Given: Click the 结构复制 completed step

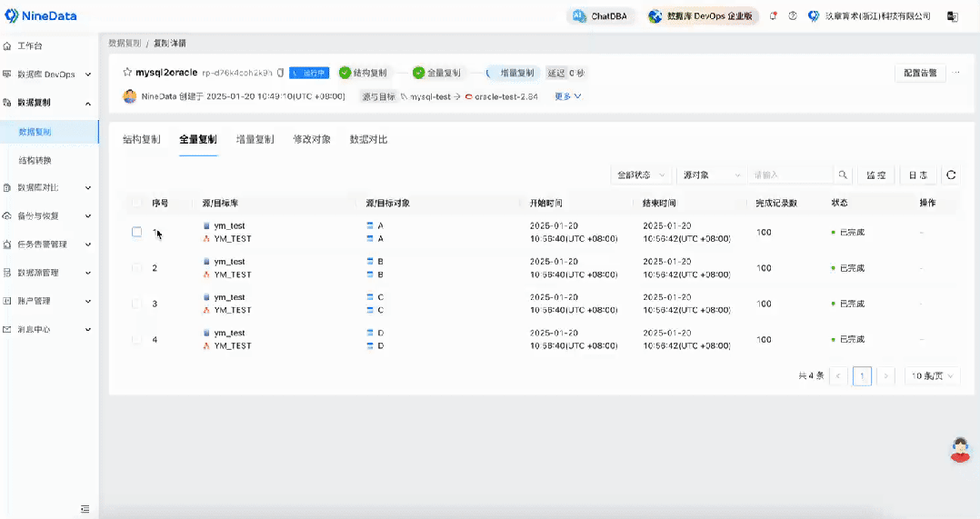Looking at the screenshot, I should (x=363, y=73).
